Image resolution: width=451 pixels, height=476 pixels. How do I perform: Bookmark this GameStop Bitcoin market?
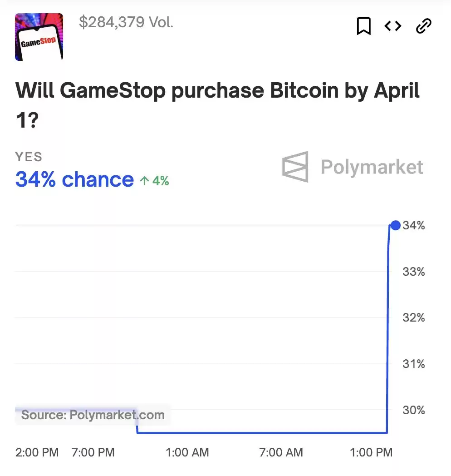363,26
